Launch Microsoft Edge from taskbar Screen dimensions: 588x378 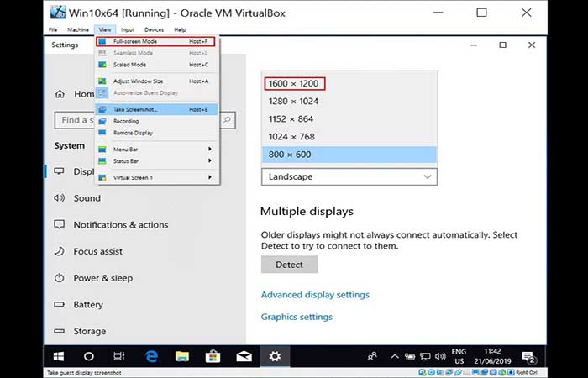(x=151, y=356)
